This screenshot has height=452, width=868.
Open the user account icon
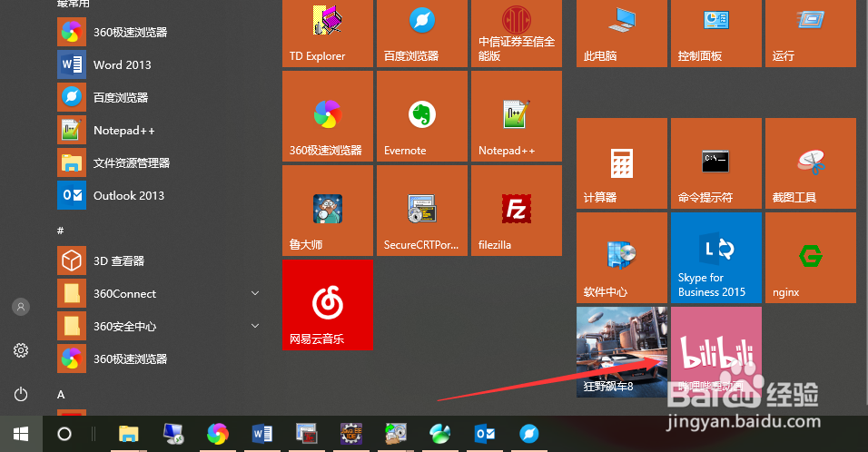pos(21,307)
